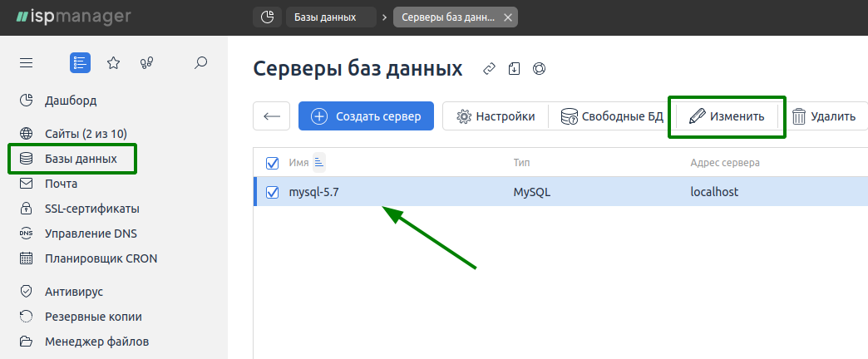Toggle the select-all checkbox in header
The height and width of the screenshot is (359, 868).
[273, 163]
